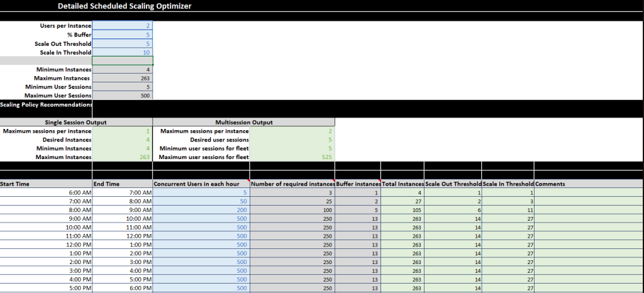Click the Maximum User Sessions value 500
Image resolution: width=644 pixels, height=293 pixels.
tap(123, 96)
